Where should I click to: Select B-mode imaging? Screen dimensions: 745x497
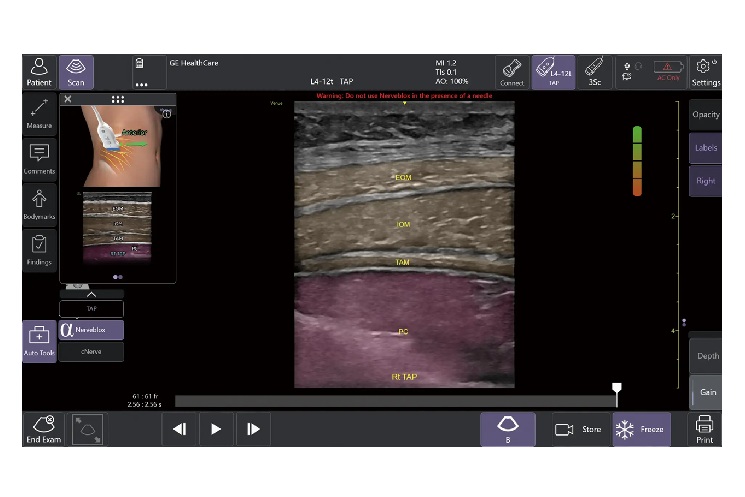click(x=508, y=429)
